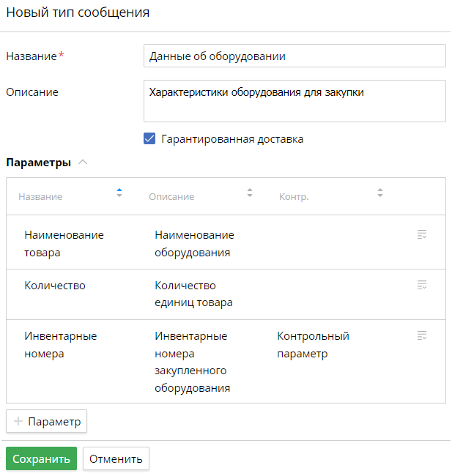The image size is (452, 476).
Task: Select the Наименование оборудования cell
Action: coord(194,243)
